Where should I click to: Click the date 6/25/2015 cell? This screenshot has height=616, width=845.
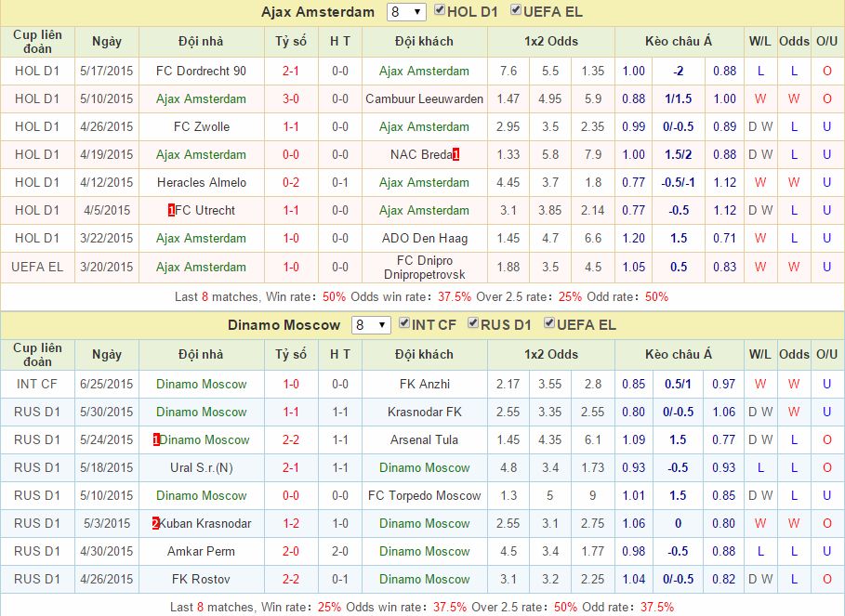pyautogui.click(x=107, y=385)
